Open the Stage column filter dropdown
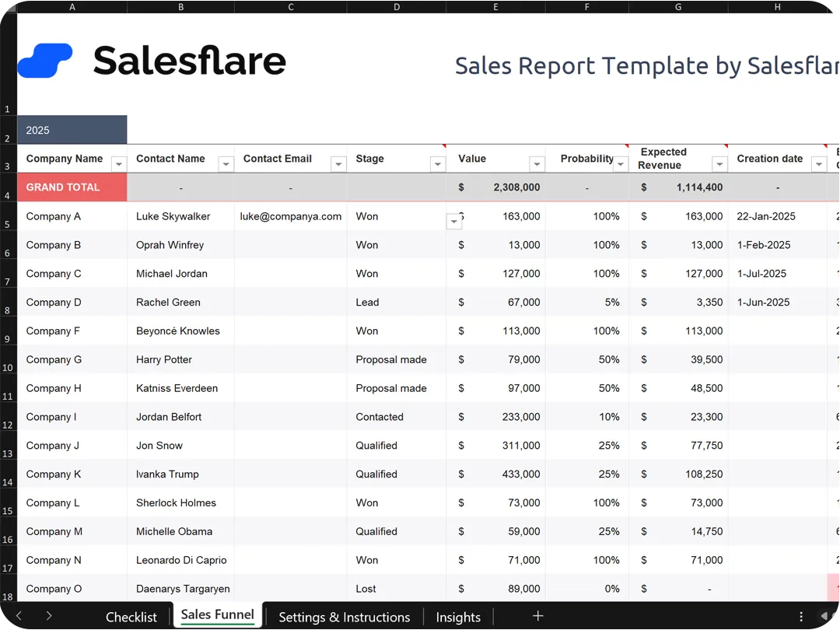Screen dimensions: 840x630 (x=438, y=164)
